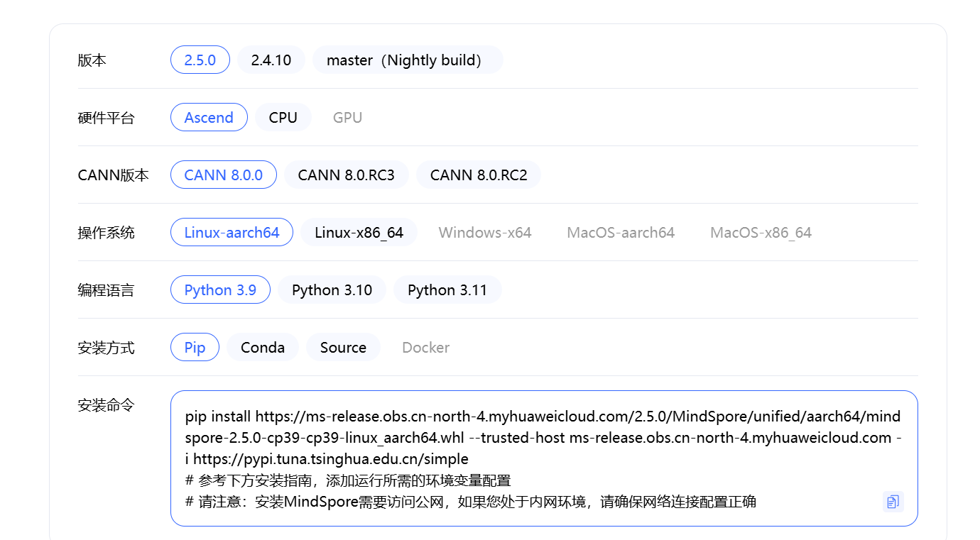Click the 版本 row label
This screenshot has height=540, width=980.
click(x=92, y=60)
